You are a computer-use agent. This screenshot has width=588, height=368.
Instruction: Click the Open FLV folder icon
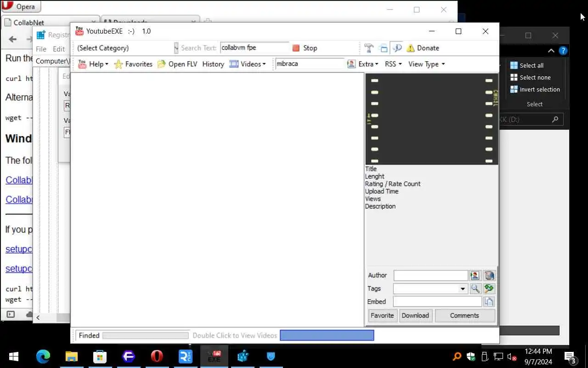pos(161,64)
